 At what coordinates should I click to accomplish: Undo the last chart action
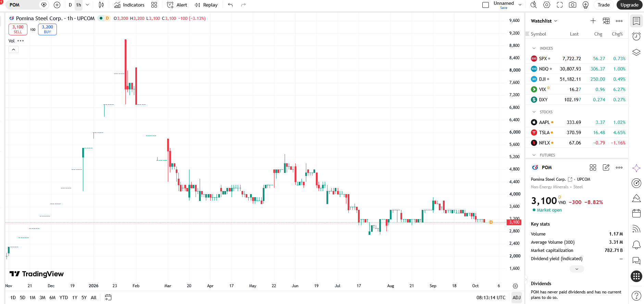tap(230, 5)
